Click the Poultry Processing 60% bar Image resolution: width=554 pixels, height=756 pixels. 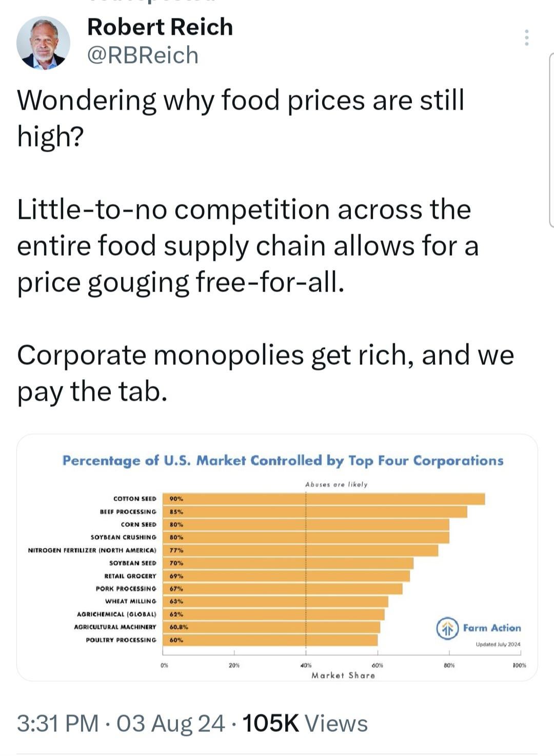(x=270, y=640)
